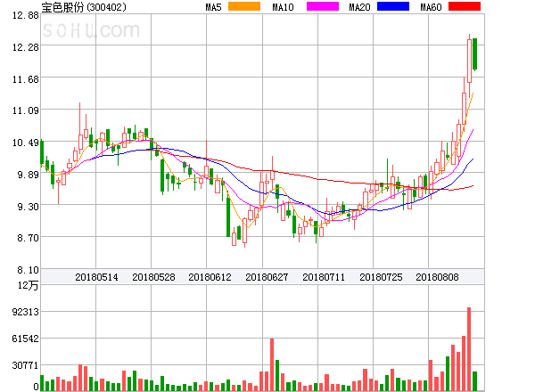This screenshot has height=392, width=535.
Task: Click the 20180725 date label
Action: tap(381, 277)
